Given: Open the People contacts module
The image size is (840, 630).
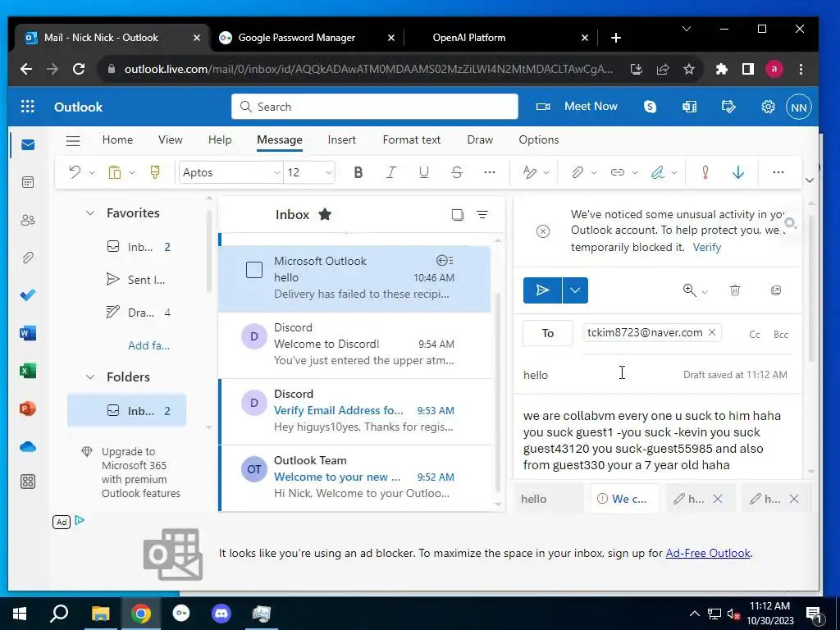Looking at the screenshot, I should coord(28,220).
